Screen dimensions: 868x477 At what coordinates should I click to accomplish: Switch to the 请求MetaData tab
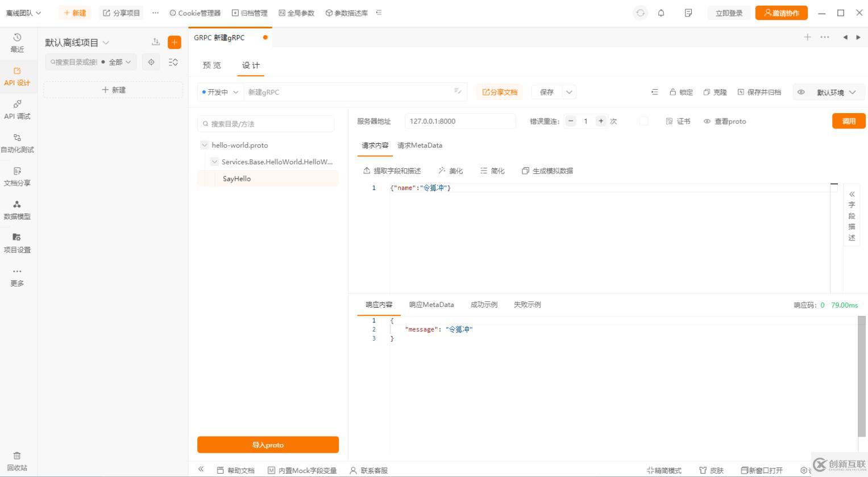pos(420,146)
